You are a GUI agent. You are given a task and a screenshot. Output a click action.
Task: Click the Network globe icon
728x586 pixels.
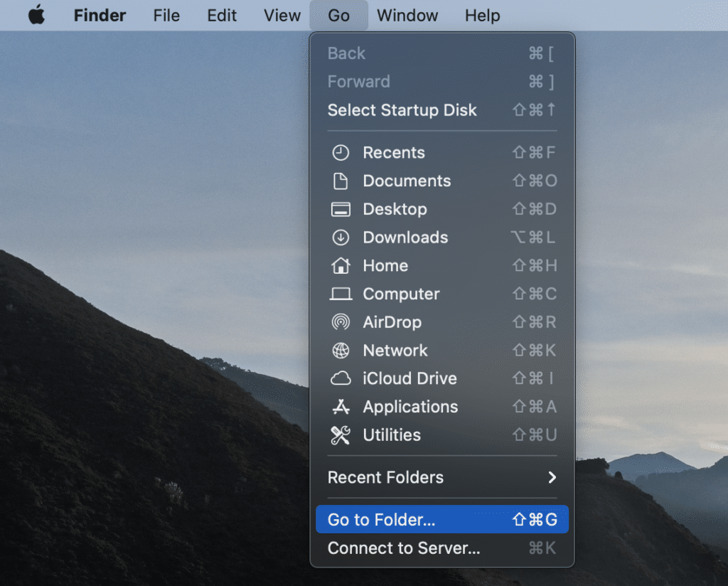(x=341, y=351)
